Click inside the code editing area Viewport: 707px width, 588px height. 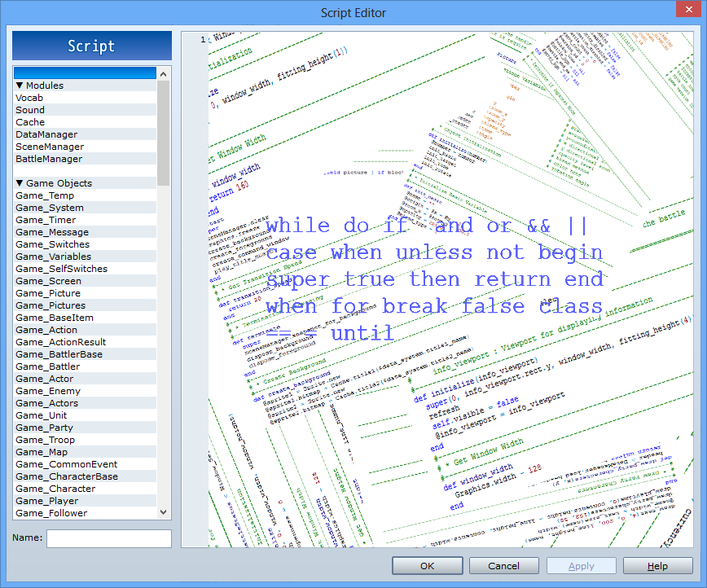click(450, 289)
